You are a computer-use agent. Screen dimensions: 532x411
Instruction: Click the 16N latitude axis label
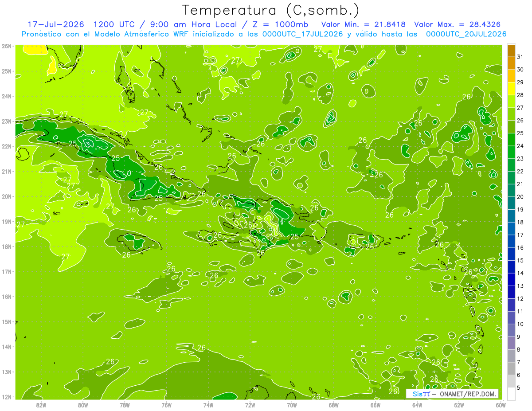(6, 297)
